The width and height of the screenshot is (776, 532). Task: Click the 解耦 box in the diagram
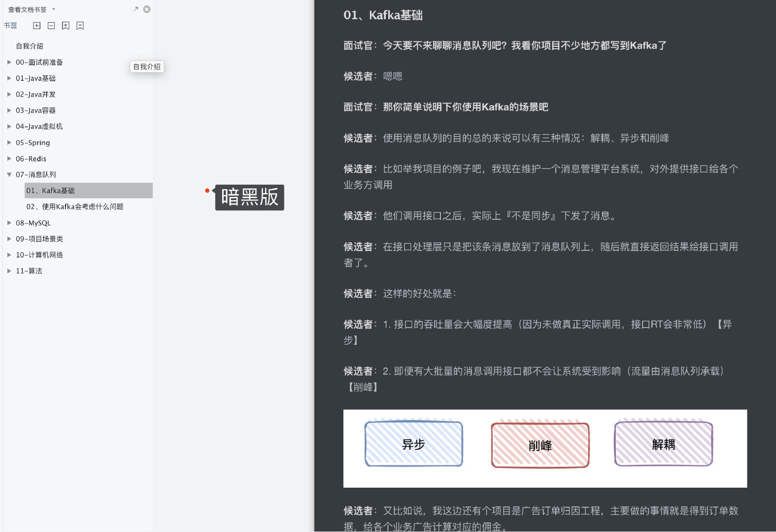coord(663,444)
